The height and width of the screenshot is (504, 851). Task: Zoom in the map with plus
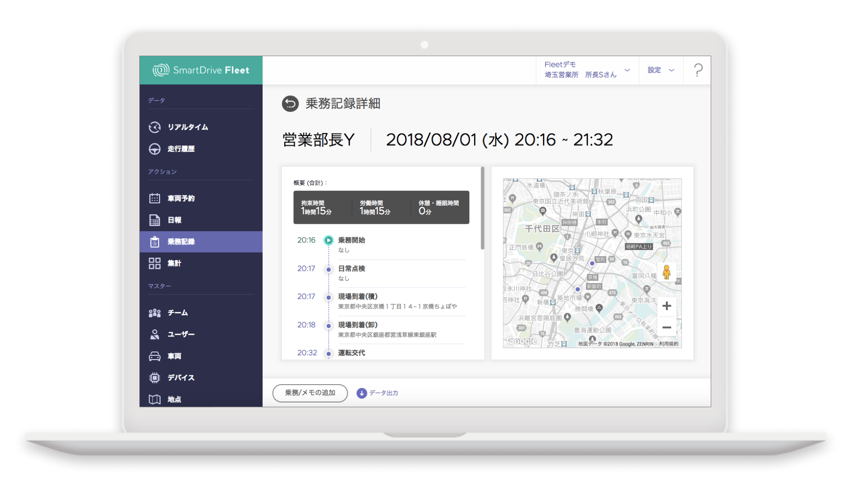(x=667, y=306)
